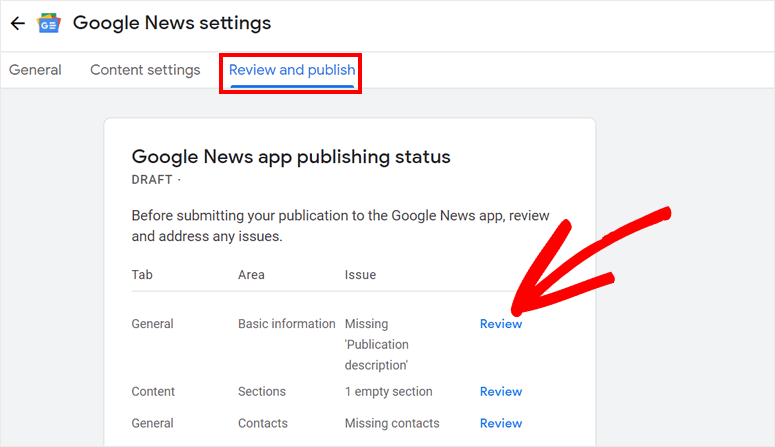Viewport: 775px width, 447px height.
Task: Click the Before submitting your publication paragraph
Action: pyautogui.click(x=341, y=226)
